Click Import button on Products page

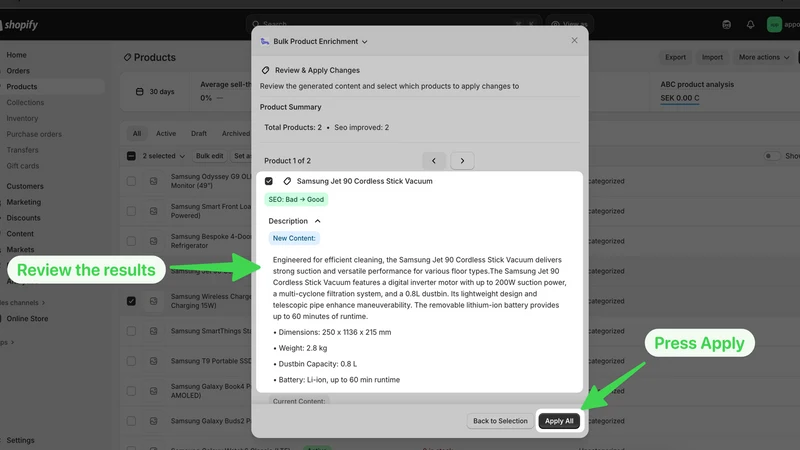tap(712, 57)
